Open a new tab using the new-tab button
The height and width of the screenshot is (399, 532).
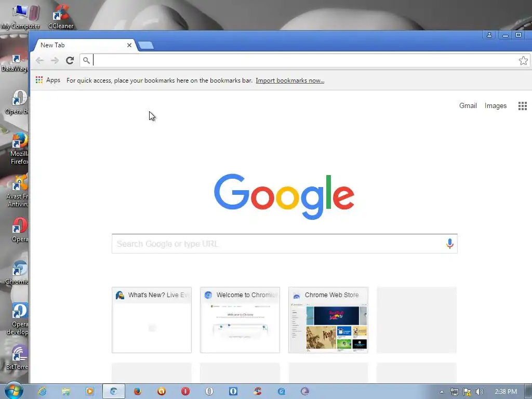point(146,45)
